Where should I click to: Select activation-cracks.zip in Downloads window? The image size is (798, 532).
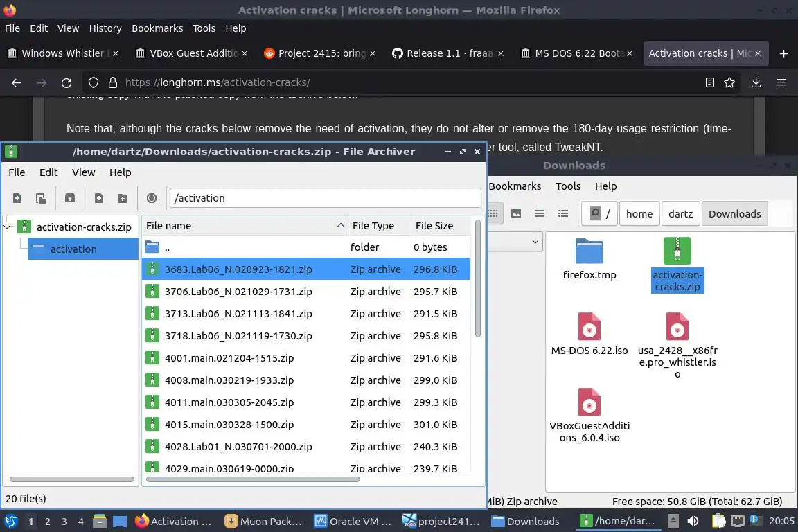coord(677,265)
